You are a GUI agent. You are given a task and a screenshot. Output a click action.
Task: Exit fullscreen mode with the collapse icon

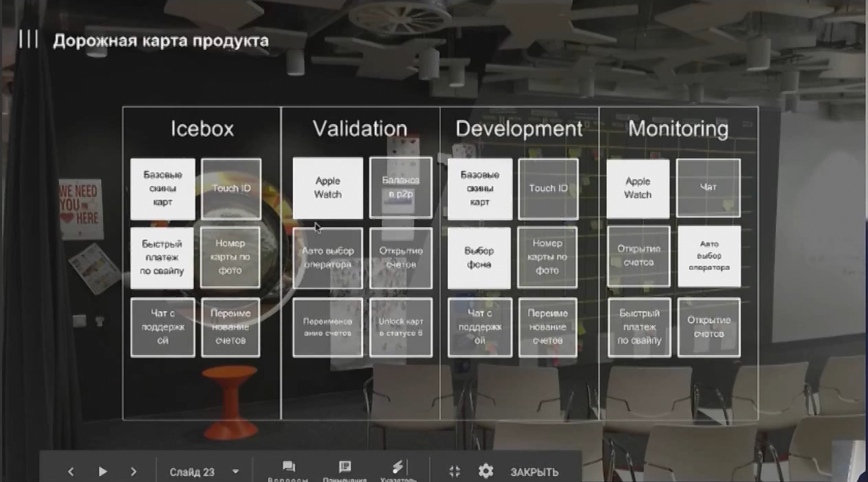click(x=455, y=472)
